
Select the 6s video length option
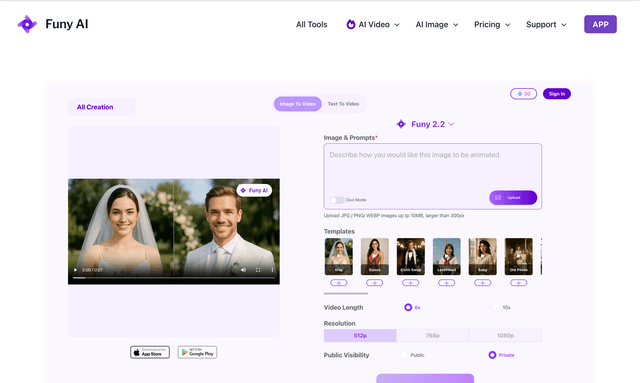(408, 307)
